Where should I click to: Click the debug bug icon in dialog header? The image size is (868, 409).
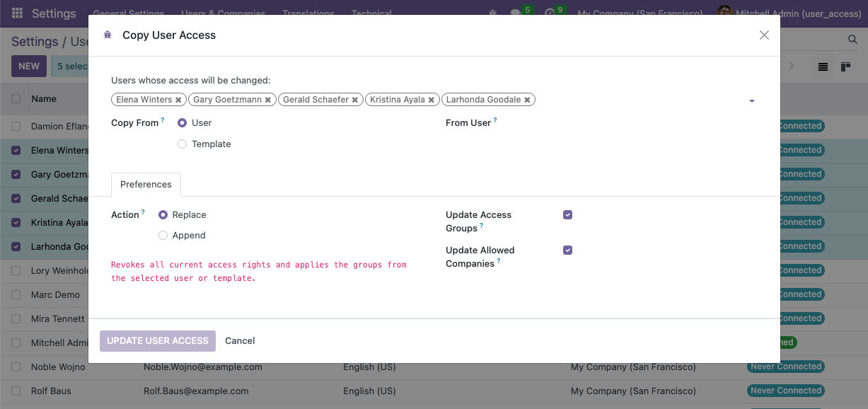coord(108,34)
